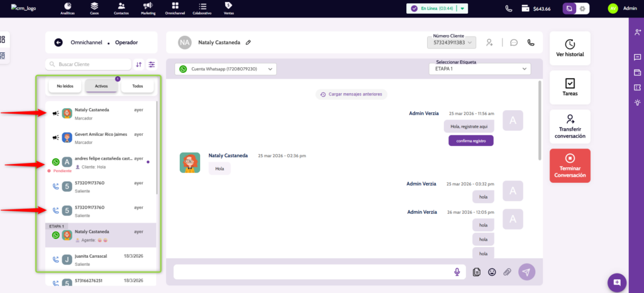Switch to the No leídos tab
644x293 pixels.
point(65,86)
